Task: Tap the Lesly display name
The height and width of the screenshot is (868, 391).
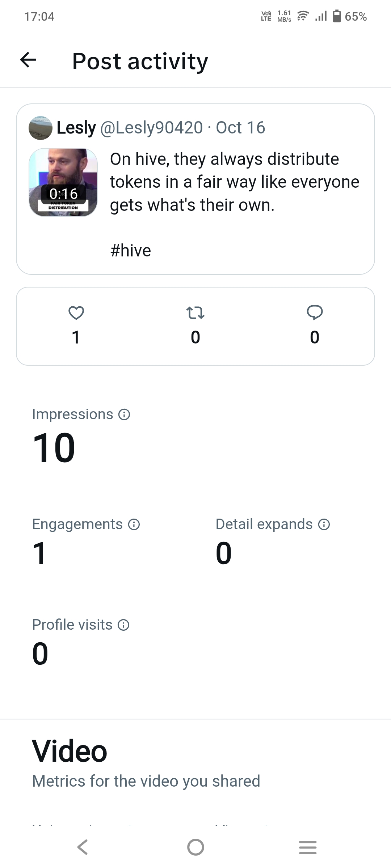Action: (76, 128)
